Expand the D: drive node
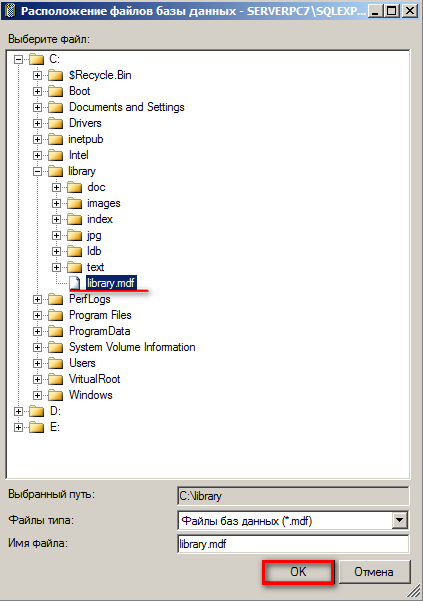 coord(18,411)
